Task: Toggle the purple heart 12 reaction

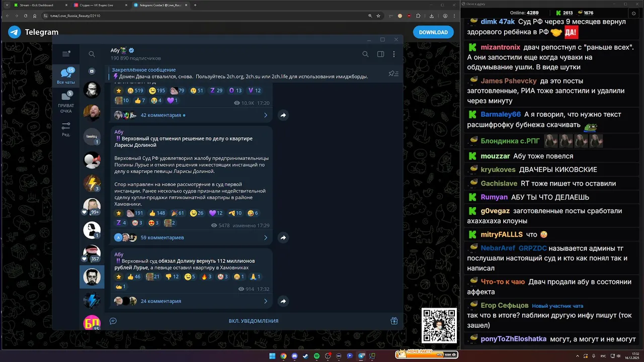Action: pos(216,213)
